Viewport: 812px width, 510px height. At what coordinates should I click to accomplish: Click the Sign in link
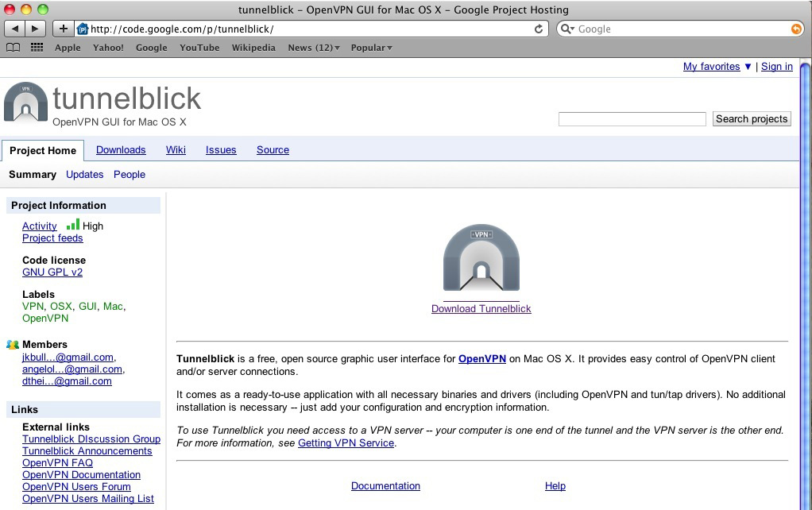point(777,66)
